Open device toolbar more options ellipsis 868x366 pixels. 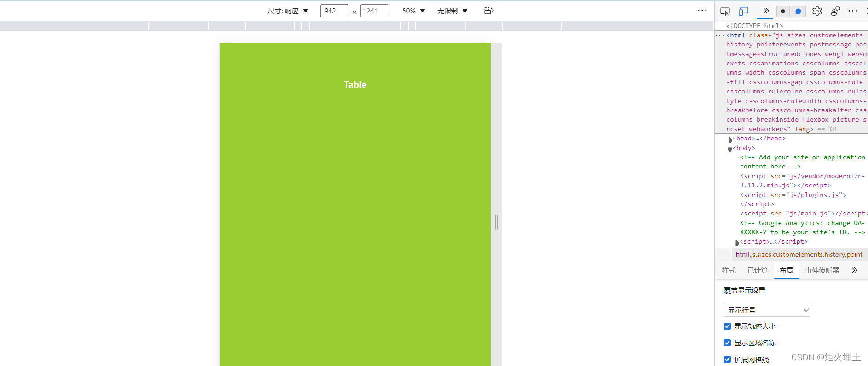point(702,11)
